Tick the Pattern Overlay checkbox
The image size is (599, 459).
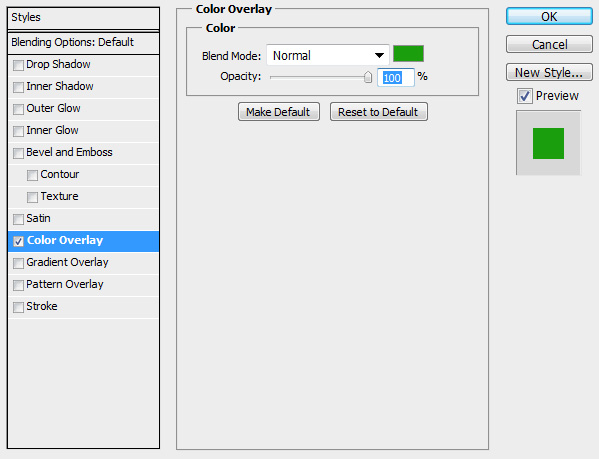point(18,286)
